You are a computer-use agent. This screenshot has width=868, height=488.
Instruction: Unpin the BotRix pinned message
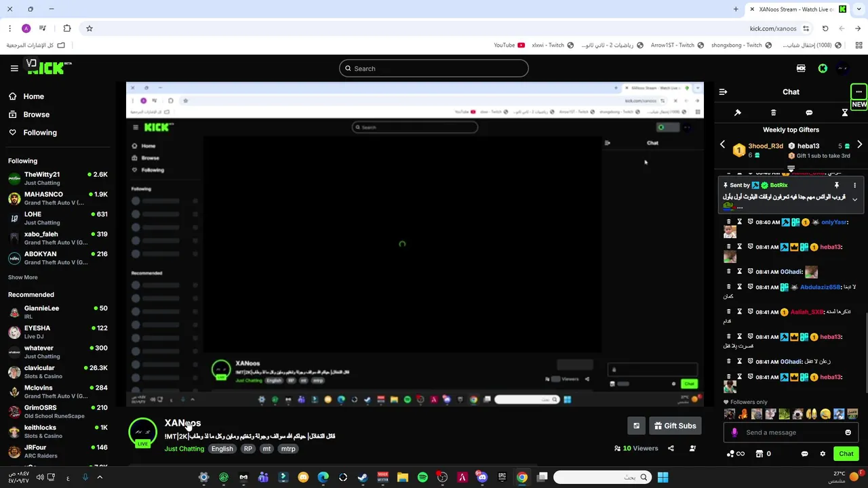(837, 185)
